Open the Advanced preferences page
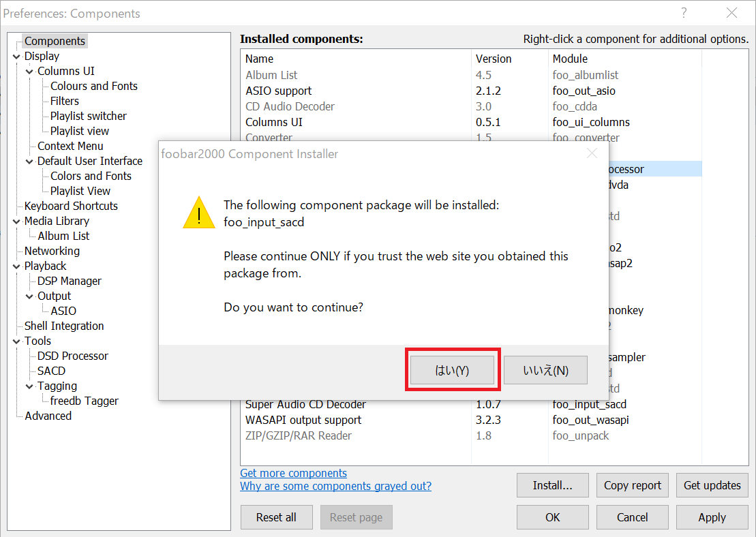 coord(48,416)
